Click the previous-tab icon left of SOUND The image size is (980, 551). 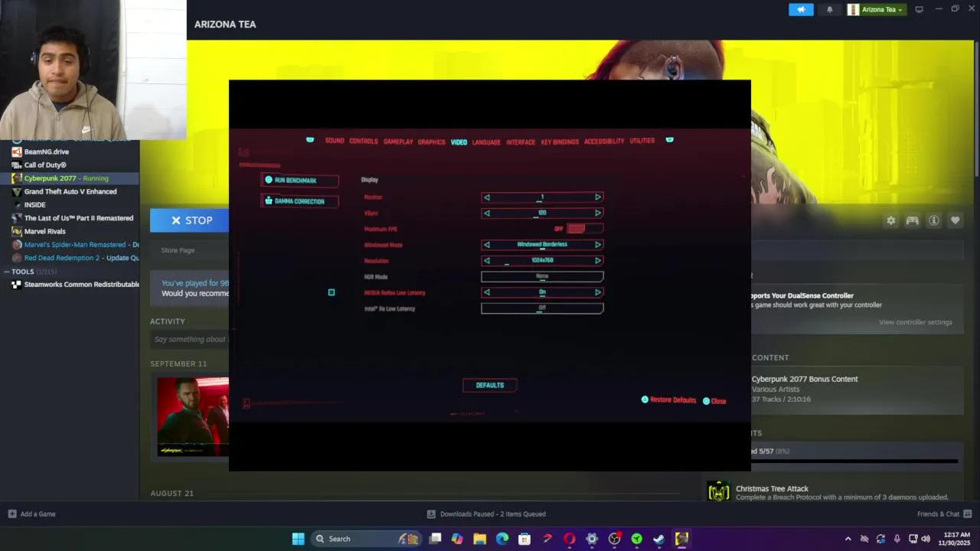click(x=310, y=140)
